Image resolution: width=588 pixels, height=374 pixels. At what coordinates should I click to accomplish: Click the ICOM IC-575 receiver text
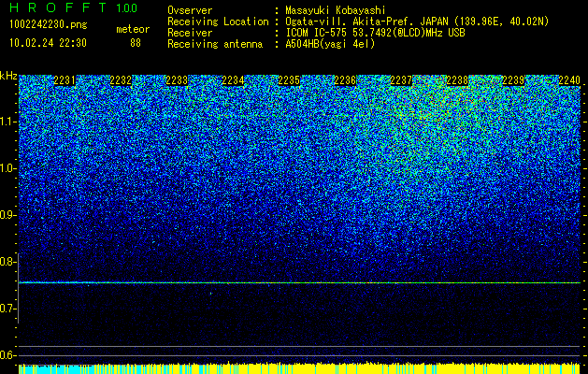coord(375,33)
